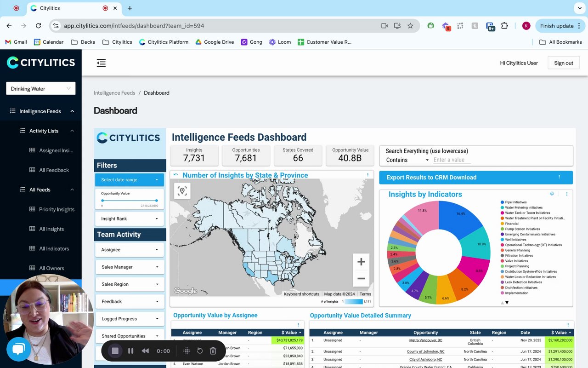Screen dimensions: 588x368
Task: Open the Chrome profile avatar K
Action: point(526,26)
